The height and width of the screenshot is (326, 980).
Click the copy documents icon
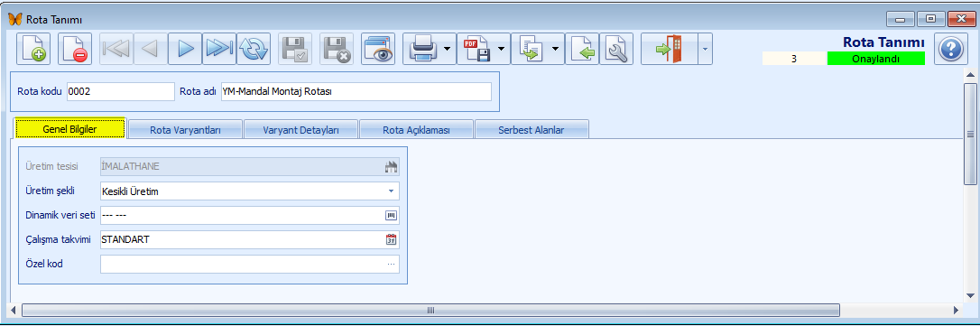531,49
